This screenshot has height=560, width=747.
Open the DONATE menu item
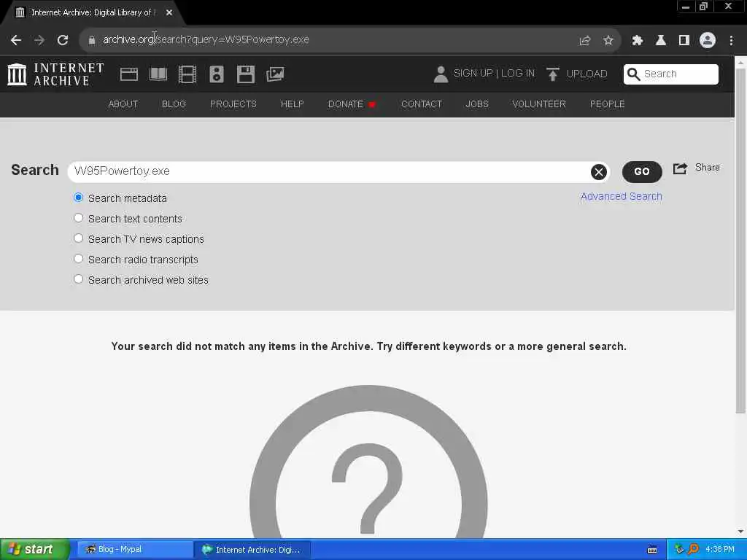point(352,104)
